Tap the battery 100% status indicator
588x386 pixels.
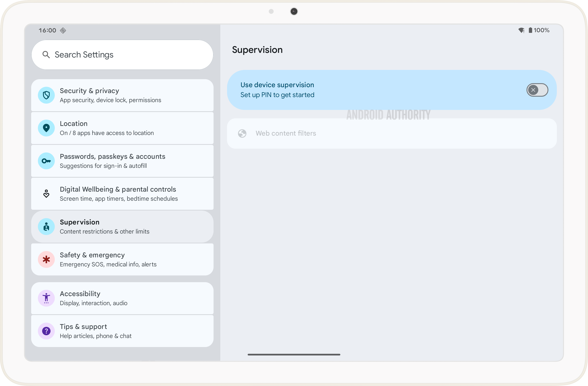pos(539,30)
